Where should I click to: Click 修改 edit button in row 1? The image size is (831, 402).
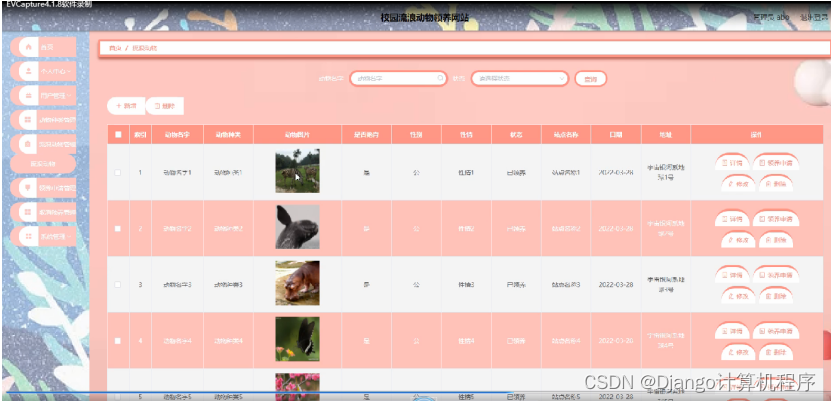(x=738, y=183)
